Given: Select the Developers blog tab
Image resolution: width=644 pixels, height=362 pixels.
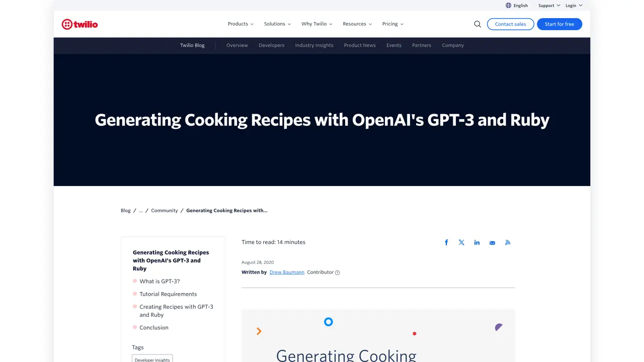Looking at the screenshot, I should [x=272, y=45].
